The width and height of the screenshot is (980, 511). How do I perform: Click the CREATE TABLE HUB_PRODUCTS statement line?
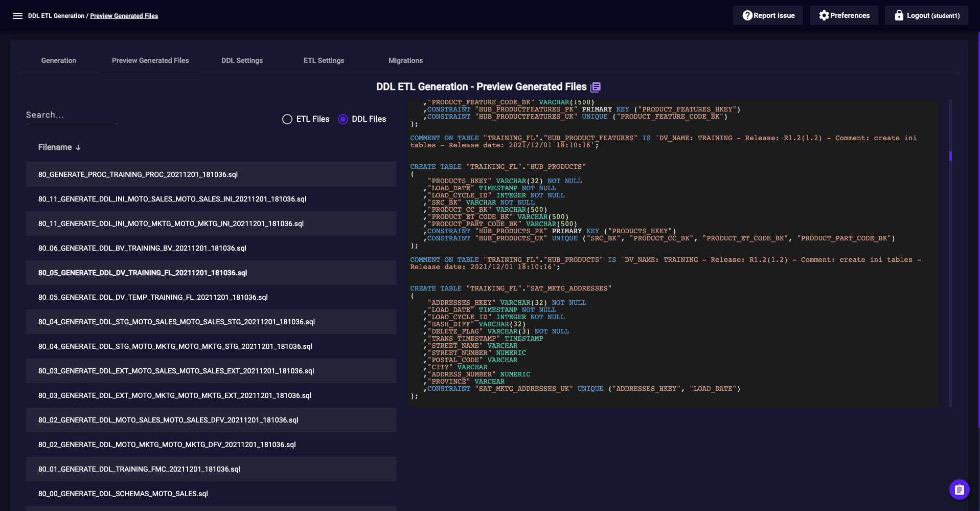[x=498, y=167]
